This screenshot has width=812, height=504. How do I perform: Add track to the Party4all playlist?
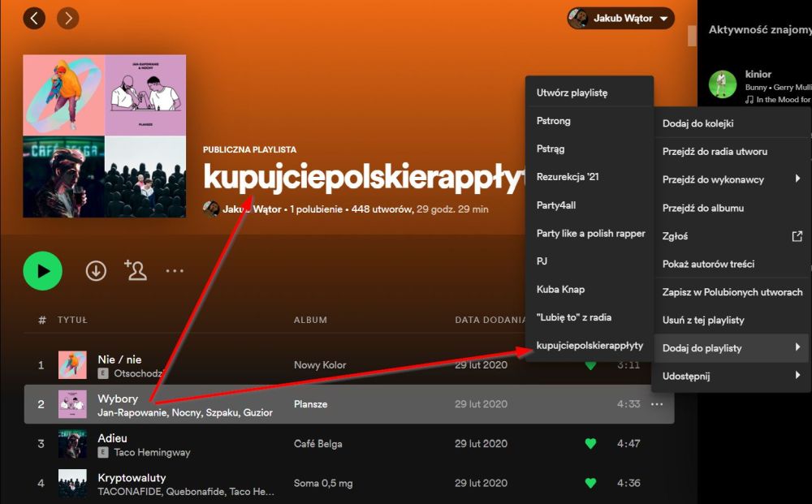point(590,205)
